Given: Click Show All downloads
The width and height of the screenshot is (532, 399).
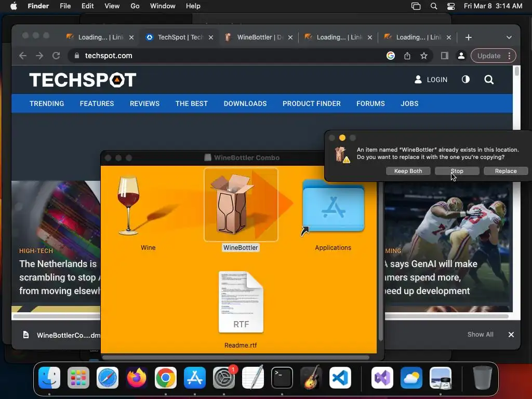Looking at the screenshot, I should pyautogui.click(x=480, y=335).
